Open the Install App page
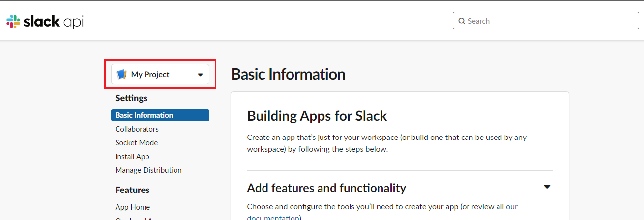Screen dimensions: 644x220 click(132, 157)
